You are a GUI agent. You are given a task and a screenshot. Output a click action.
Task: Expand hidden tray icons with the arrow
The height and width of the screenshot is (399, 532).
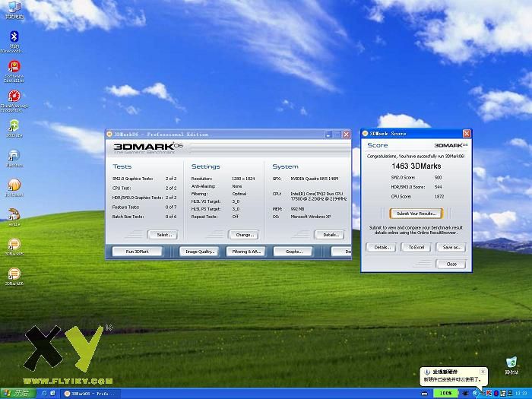click(x=475, y=393)
